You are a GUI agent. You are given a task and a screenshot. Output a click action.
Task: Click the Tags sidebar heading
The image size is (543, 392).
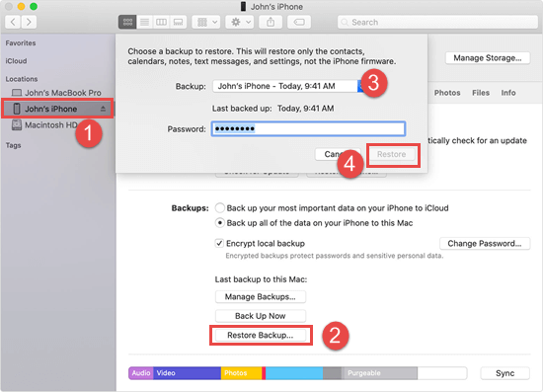point(13,145)
